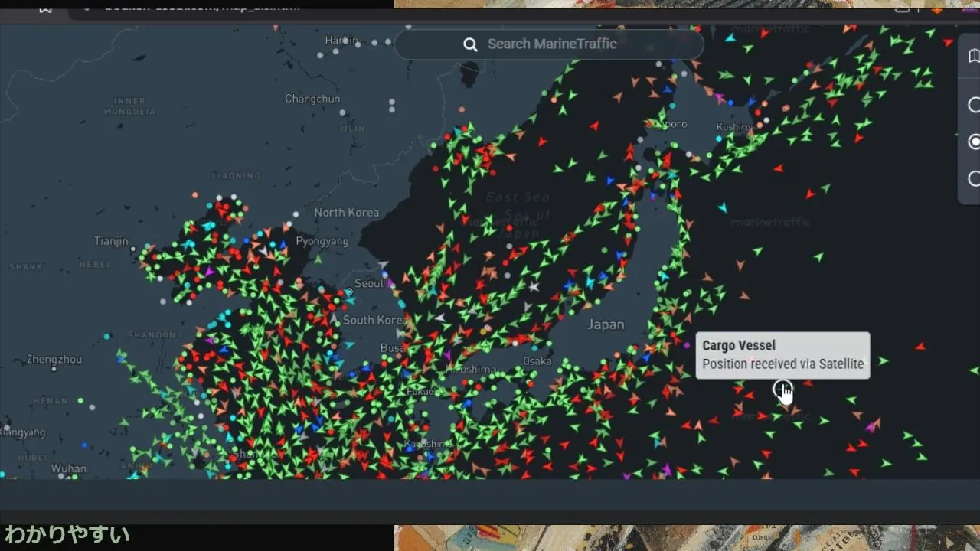The image size is (980, 551).
Task: Click the Search MarineTraffic input field
Action: tap(549, 44)
